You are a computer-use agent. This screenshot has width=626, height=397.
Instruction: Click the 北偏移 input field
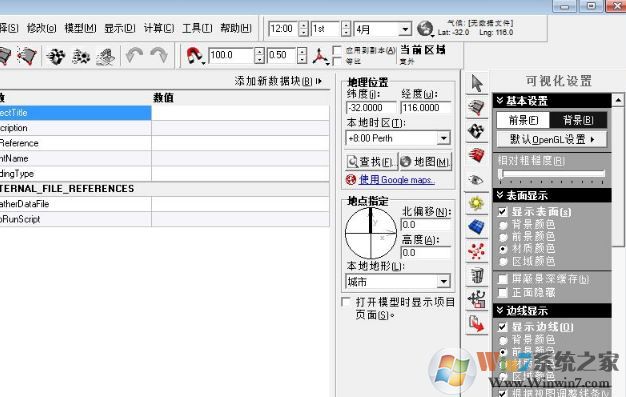(426, 224)
